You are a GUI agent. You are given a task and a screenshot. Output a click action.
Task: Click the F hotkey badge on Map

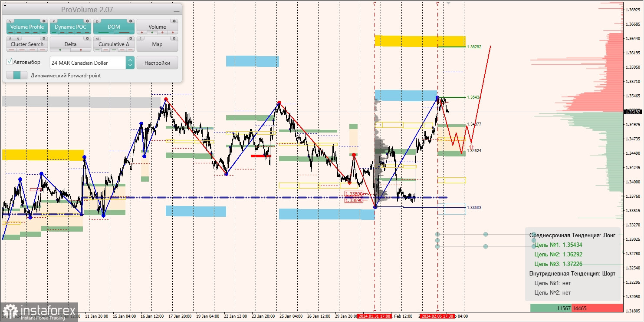[141, 39]
